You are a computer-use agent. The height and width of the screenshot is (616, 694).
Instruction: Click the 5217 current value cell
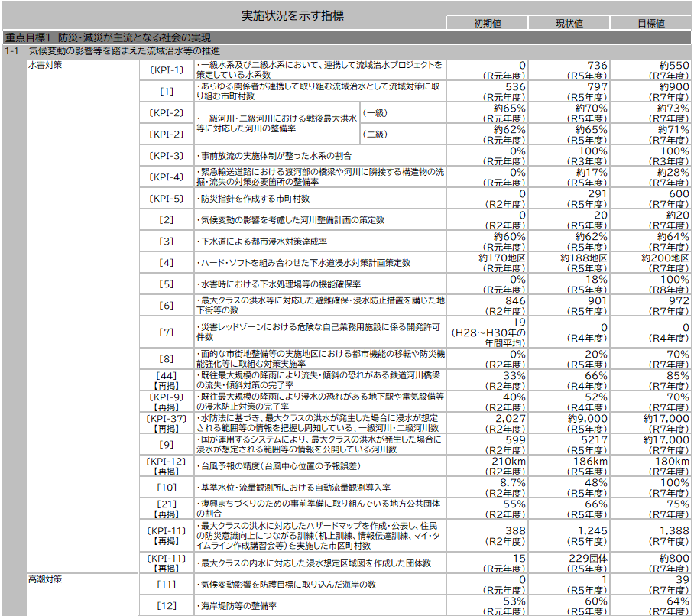[x=569, y=444]
